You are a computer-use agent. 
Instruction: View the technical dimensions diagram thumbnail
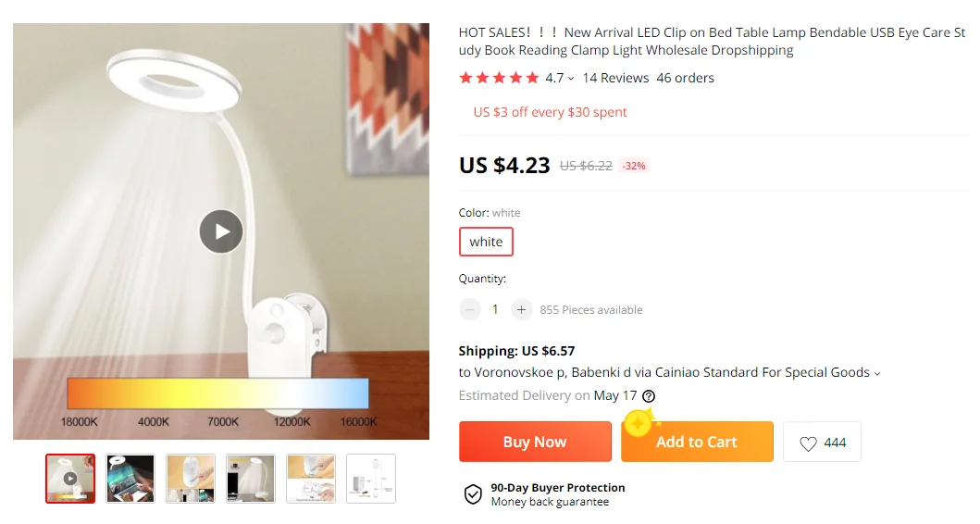coord(371,479)
